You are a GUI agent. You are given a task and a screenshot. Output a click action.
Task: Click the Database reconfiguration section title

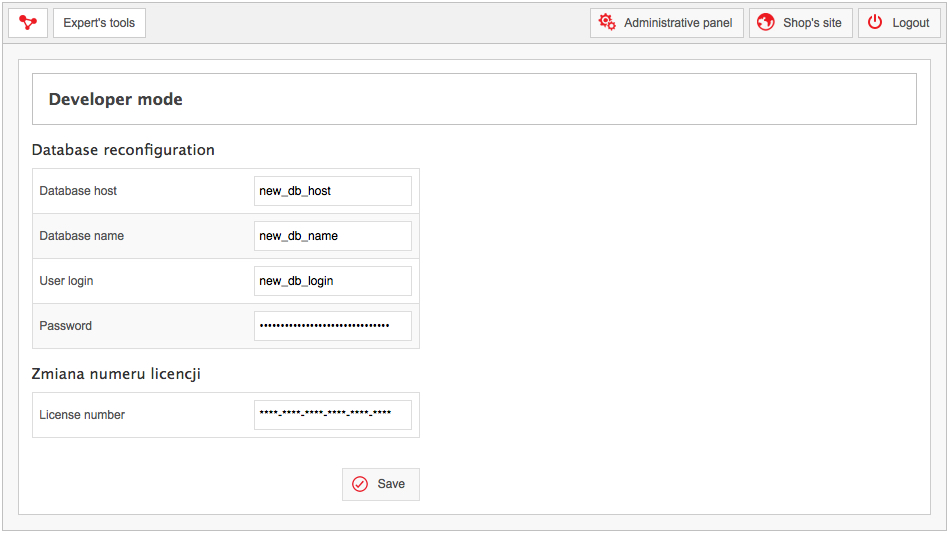pos(123,150)
